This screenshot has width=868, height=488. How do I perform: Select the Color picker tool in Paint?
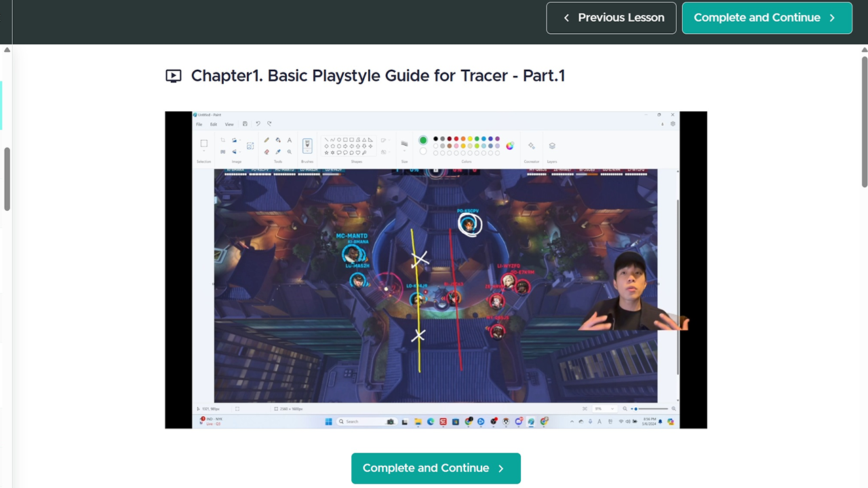pyautogui.click(x=278, y=152)
